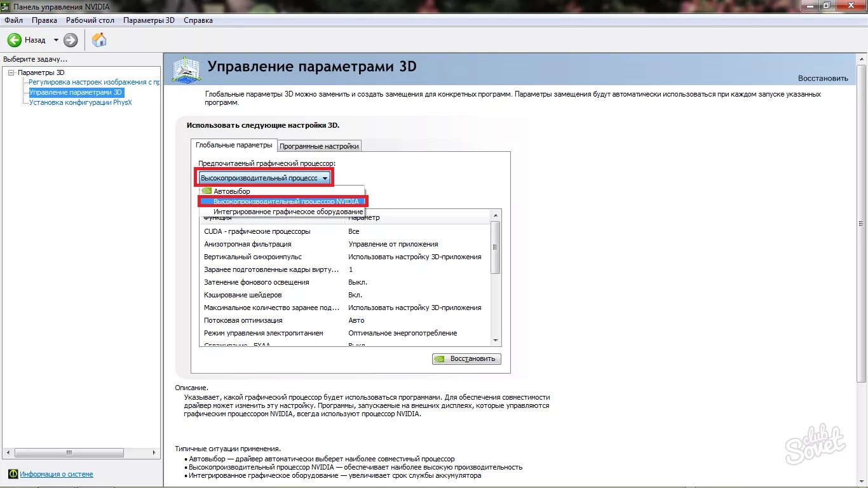This screenshot has width=868, height=488.
Task: Open preferred graphics processor combo box
Action: point(265,178)
